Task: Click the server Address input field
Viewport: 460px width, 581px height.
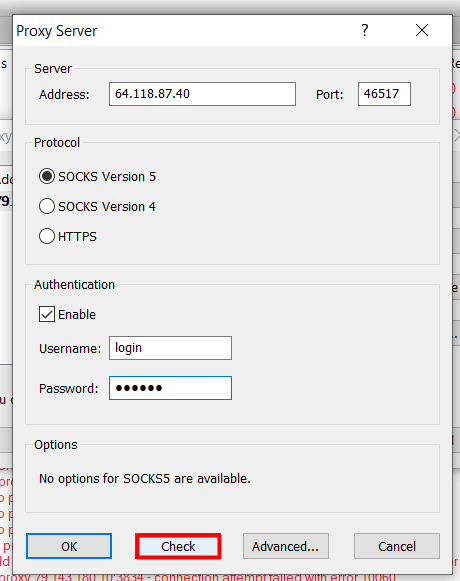Action: 202,94
